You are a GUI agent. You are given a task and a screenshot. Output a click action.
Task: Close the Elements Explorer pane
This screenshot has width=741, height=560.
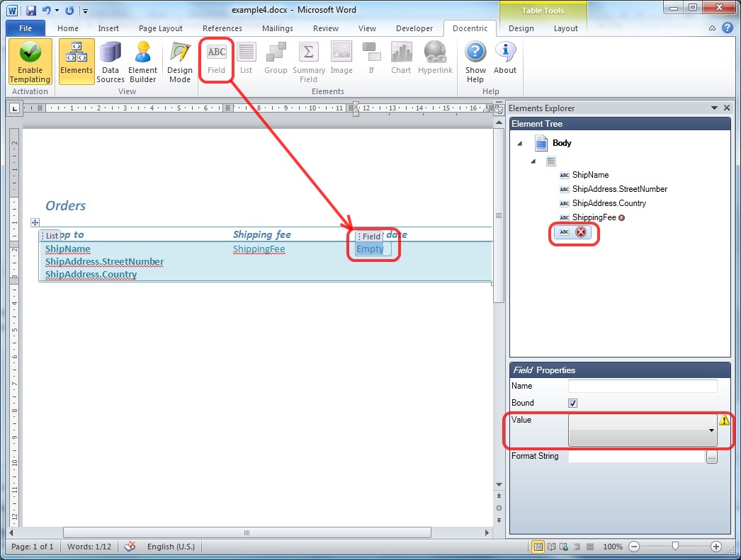(727, 108)
